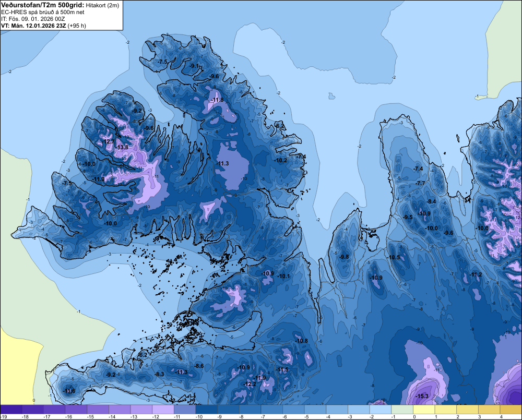
Task: Click the -11.2 temperature label
Action: pyautogui.click(x=476, y=274)
